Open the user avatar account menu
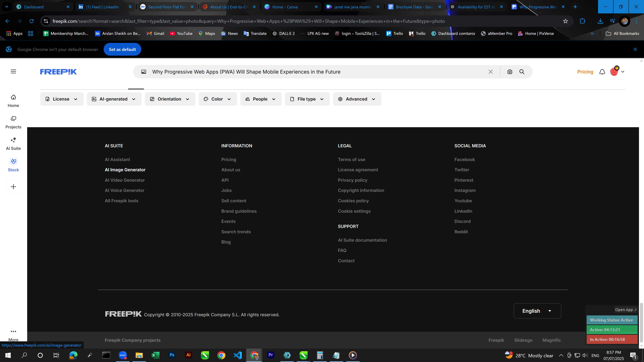644x362 pixels. point(617,71)
